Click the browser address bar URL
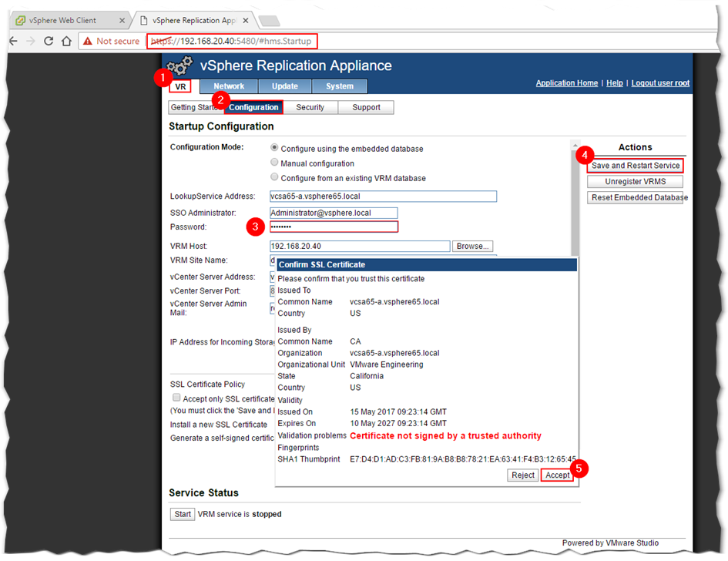This screenshot has width=728, height=561. coord(232,42)
